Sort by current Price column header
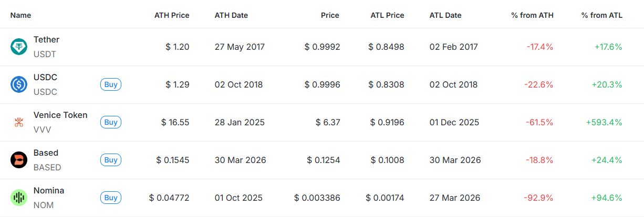The width and height of the screenshot is (644, 217). click(x=330, y=15)
